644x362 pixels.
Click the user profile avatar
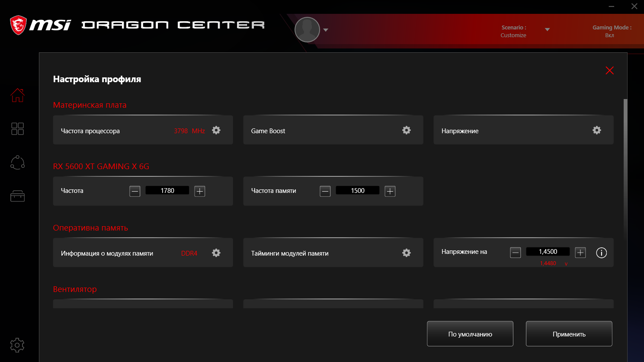307,30
